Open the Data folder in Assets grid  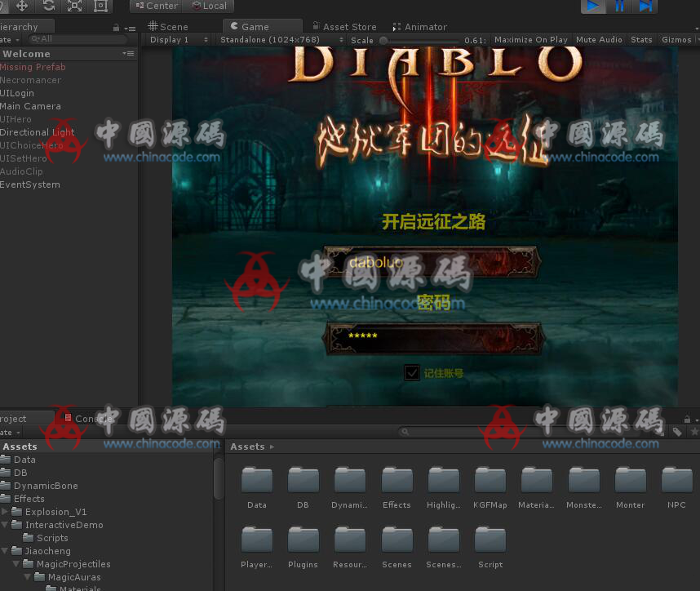pos(257,480)
